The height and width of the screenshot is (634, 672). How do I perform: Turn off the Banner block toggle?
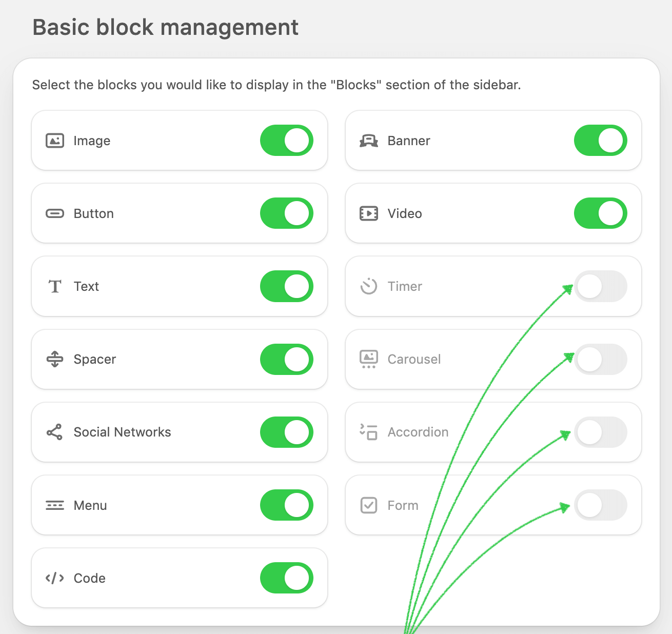[601, 141]
